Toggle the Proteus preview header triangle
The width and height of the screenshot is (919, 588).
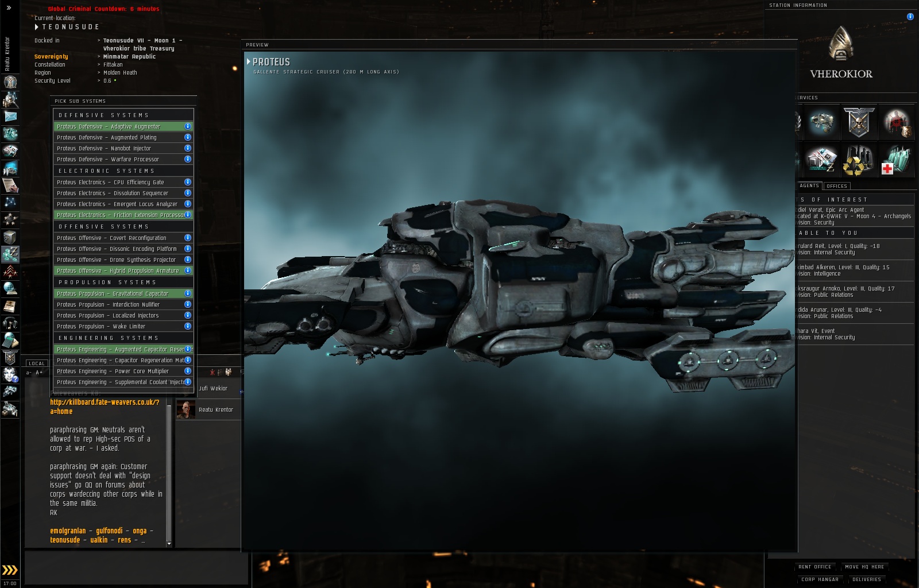click(249, 61)
